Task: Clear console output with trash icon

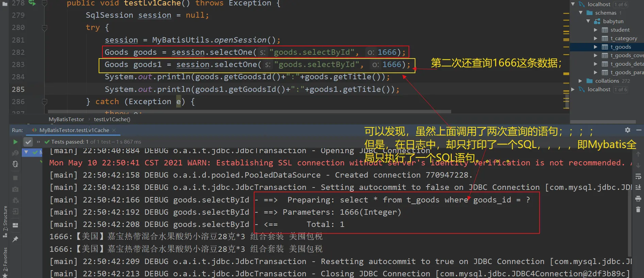Action: coord(638,210)
